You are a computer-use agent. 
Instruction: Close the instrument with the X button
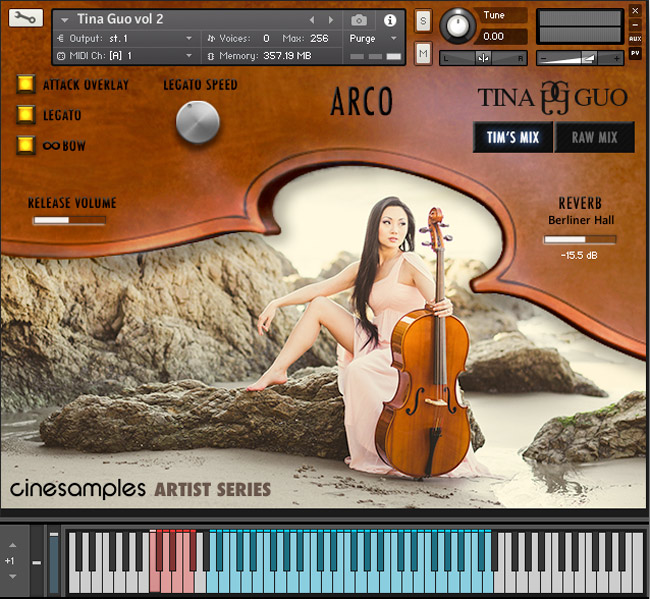(x=635, y=11)
